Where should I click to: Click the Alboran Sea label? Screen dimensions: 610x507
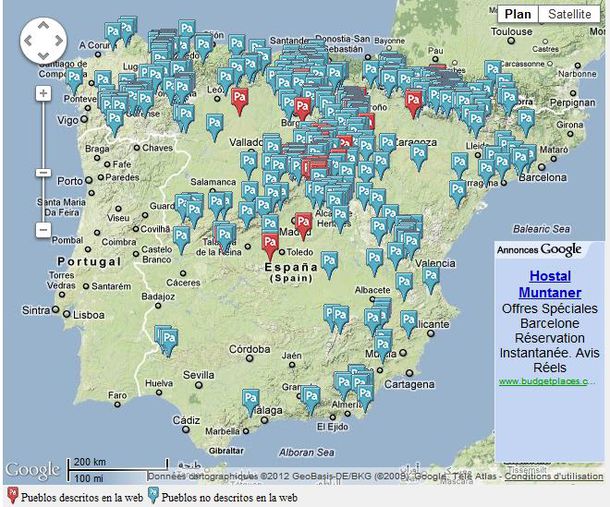click(x=307, y=452)
